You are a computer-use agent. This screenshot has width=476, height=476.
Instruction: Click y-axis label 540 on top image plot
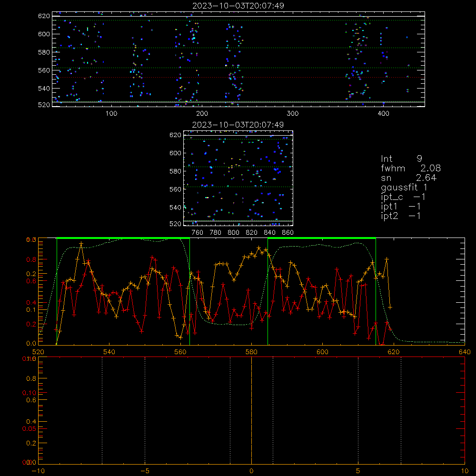[44, 89]
